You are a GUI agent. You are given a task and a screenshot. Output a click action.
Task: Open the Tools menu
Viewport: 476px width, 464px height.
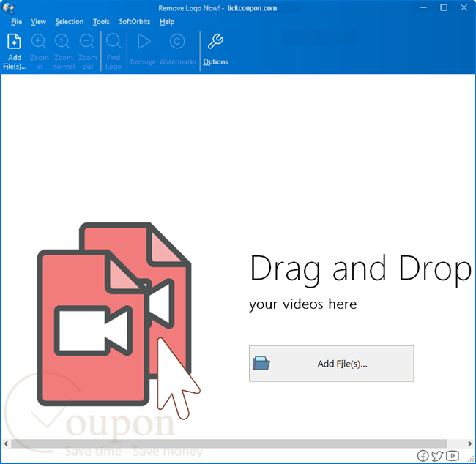(101, 22)
